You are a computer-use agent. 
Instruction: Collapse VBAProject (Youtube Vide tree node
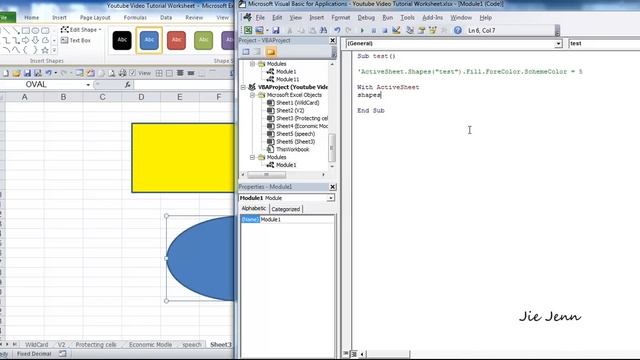click(x=244, y=87)
